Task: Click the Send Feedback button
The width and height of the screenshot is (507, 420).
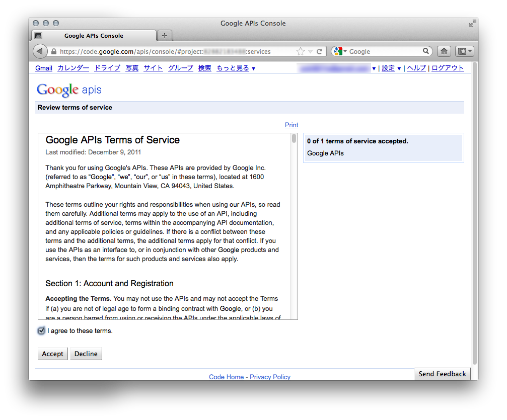Action: (442, 374)
